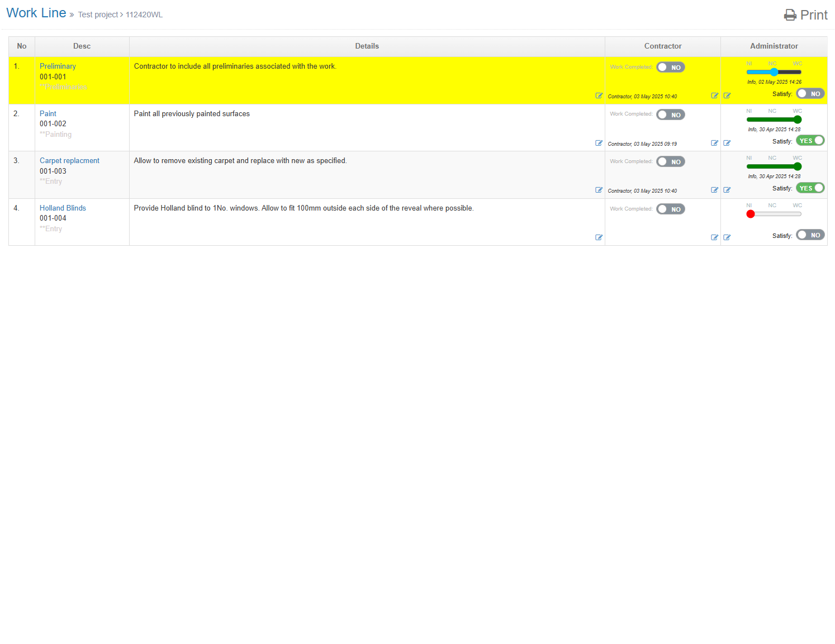Click the red slider handle for Holland Blinds

[751, 214]
